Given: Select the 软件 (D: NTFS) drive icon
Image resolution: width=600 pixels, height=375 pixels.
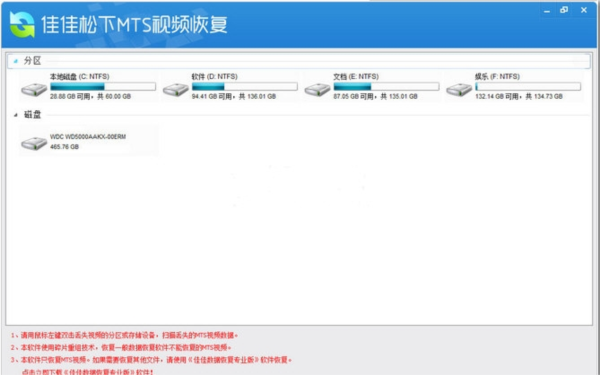Looking at the screenshot, I should [x=176, y=90].
